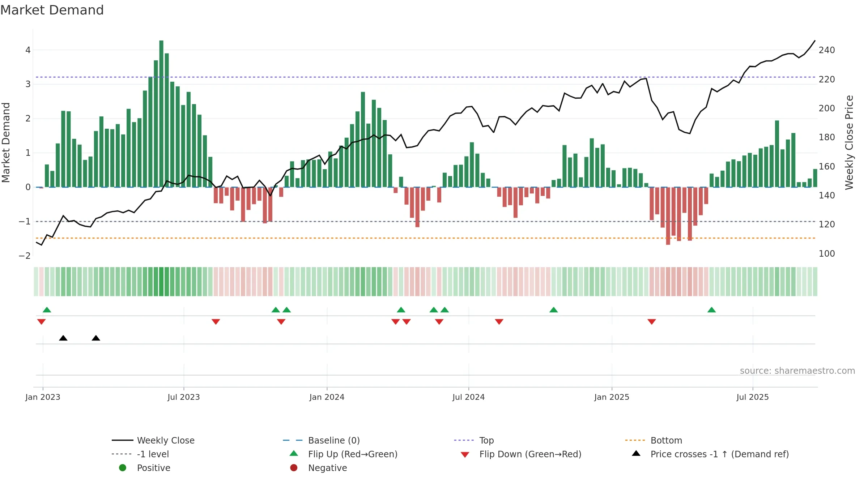This screenshot has height=488, width=868.
Task: Click the Flip Up (Red→Green) legend label
Action: pos(353,454)
